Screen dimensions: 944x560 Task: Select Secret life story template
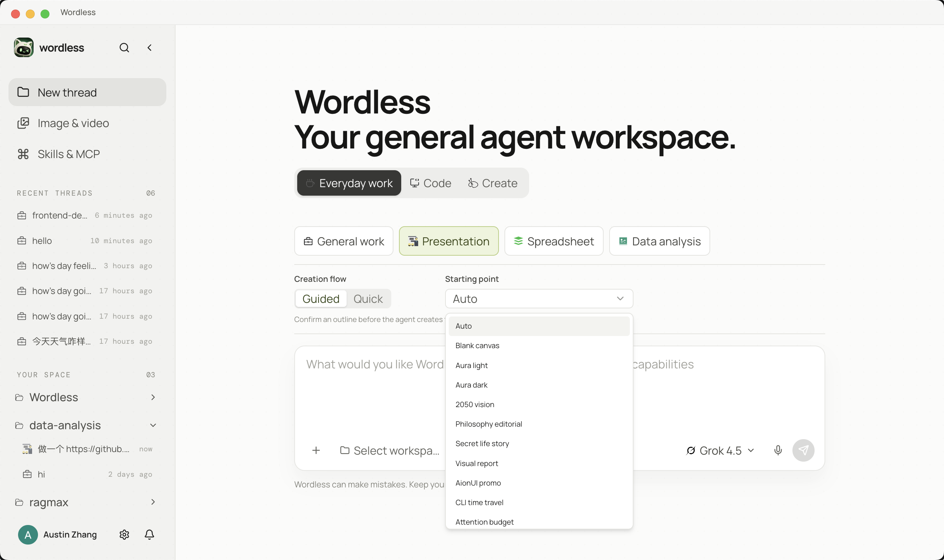coord(539,444)
